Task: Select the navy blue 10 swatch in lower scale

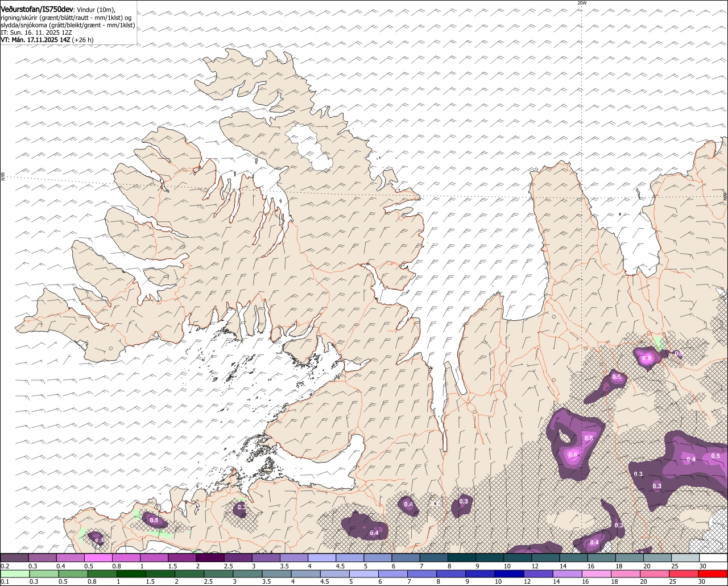Action: point(510,573)
